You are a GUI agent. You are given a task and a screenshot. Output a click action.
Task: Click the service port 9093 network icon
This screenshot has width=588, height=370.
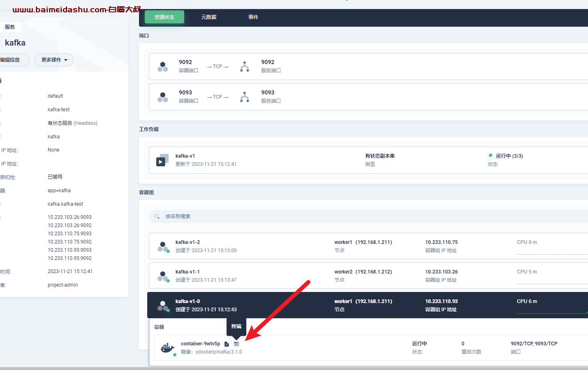(x=245, y=97)
